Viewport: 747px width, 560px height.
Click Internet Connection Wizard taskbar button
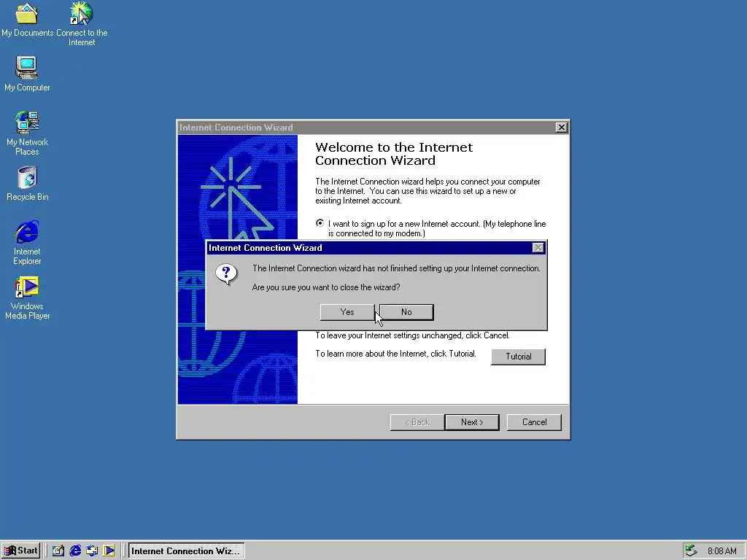pyautogui.click(x=186, y=551)
